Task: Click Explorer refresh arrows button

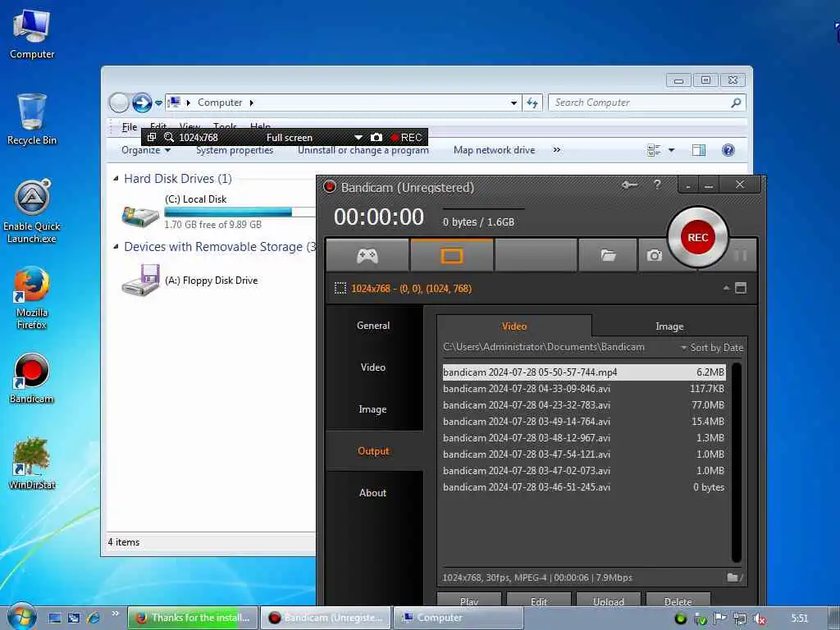Action: pyautogui.click(x=532, y=103)
